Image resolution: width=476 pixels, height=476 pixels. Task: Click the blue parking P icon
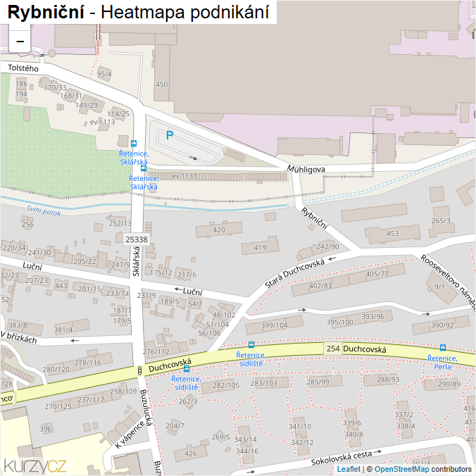[170, 135]
